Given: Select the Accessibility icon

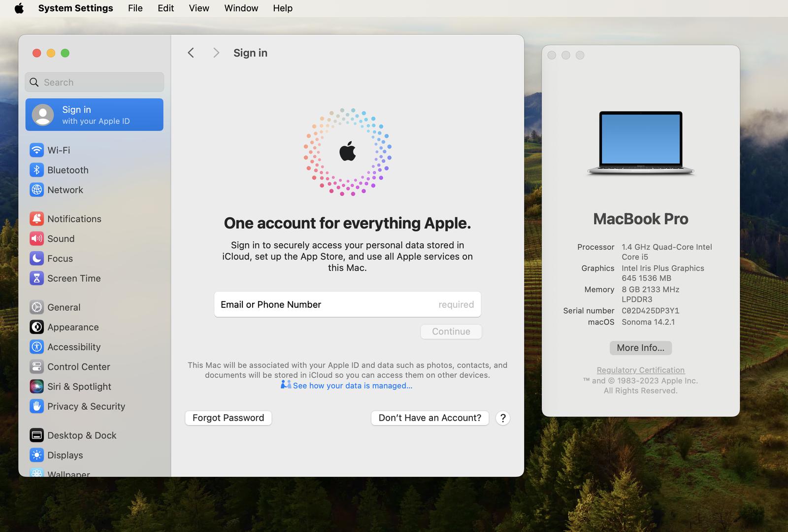Looking at the screenshot, I should tap(36, 347).
